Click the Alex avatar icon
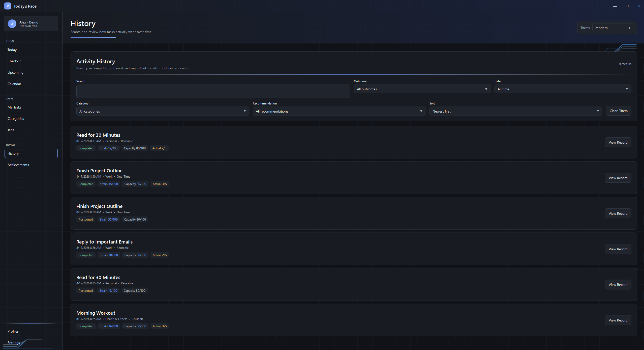Image resolution: width=644 pixels, height=350 pixels. [x=12, y=24]
